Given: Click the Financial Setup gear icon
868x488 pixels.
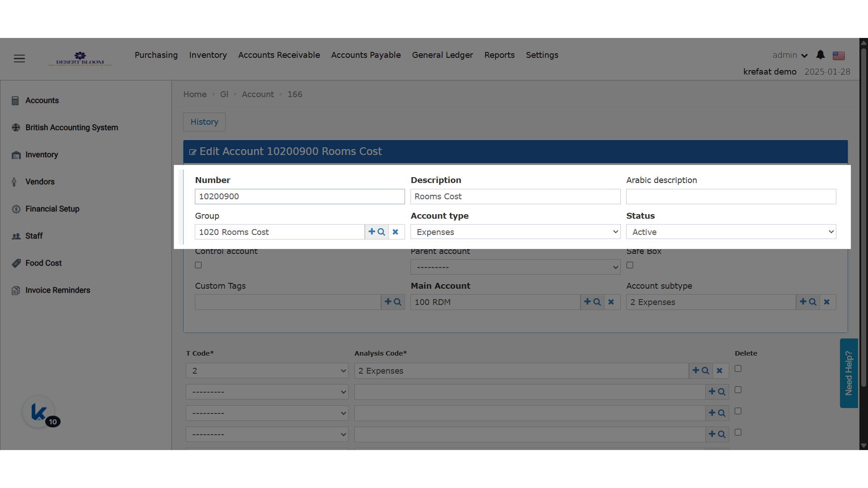Looking at the screenshot, I should click(x=16, y=209).
